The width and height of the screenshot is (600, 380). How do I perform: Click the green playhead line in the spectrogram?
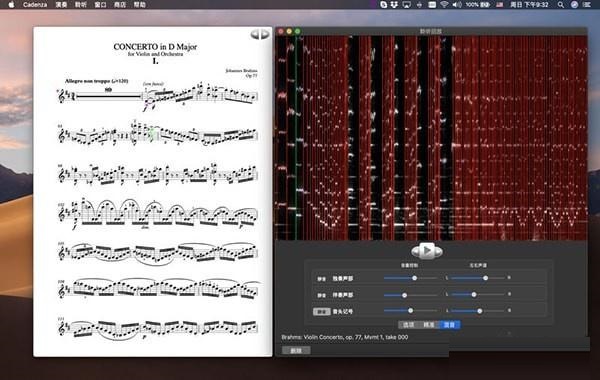[x=296, y=138]
